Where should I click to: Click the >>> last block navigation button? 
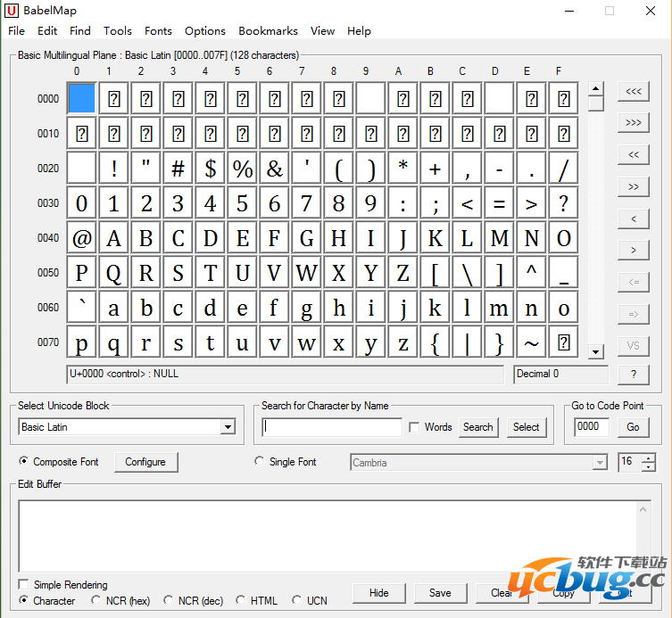coord(633,122)
